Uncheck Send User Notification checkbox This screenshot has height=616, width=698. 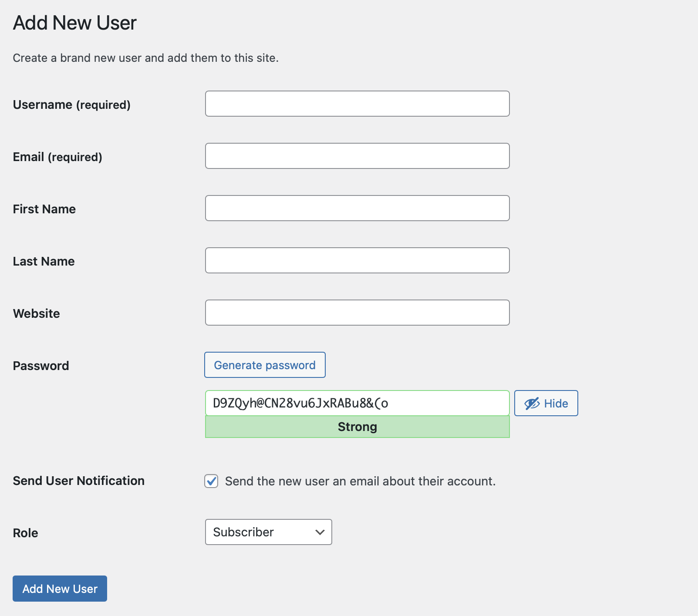click(211, 481)
